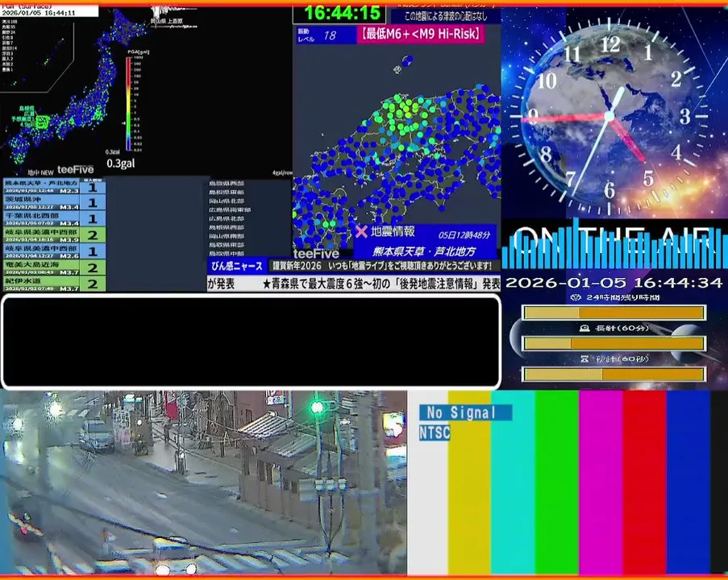The image size is (728, 580).
Task: Click the 0.3gal reading under the Japan map
Action: click(x=121, y=164)
